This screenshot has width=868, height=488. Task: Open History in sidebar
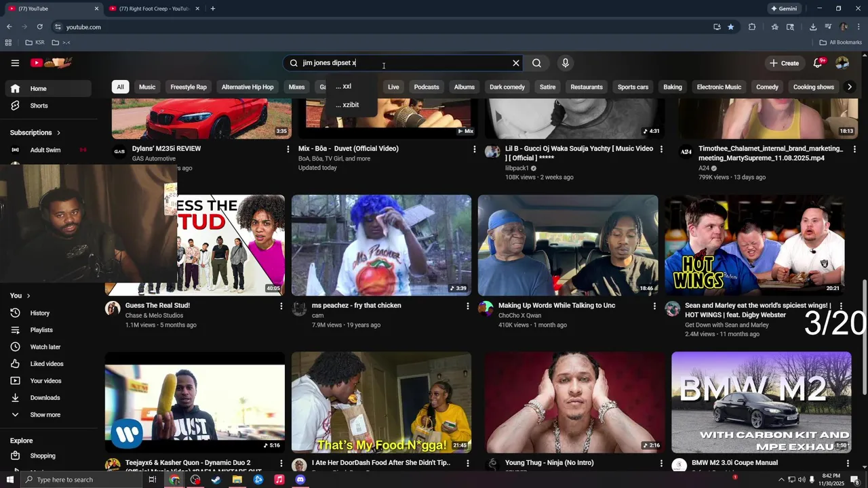coord(47,313)
